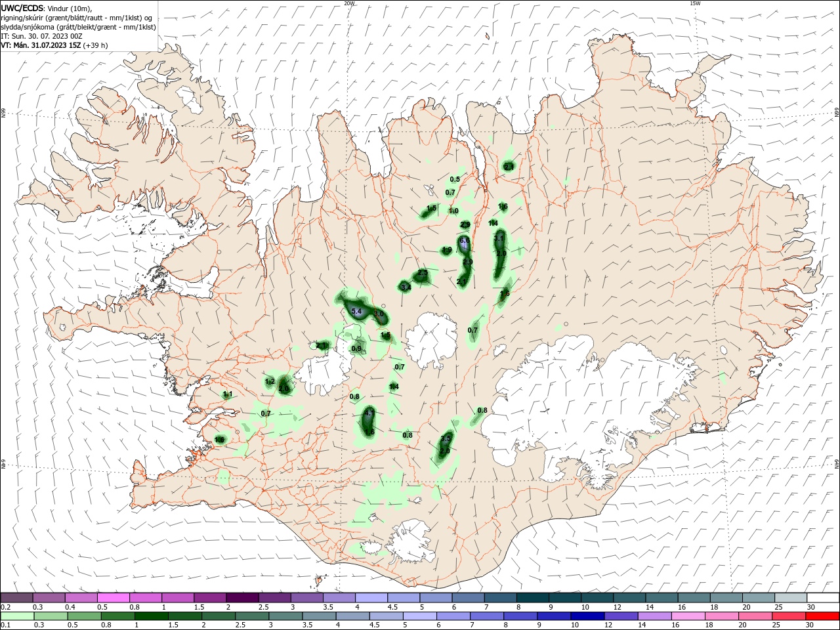840x630 pixels.
Task: Click the 3.0 value beside the 5.4 cell
Action: [379, 314]
